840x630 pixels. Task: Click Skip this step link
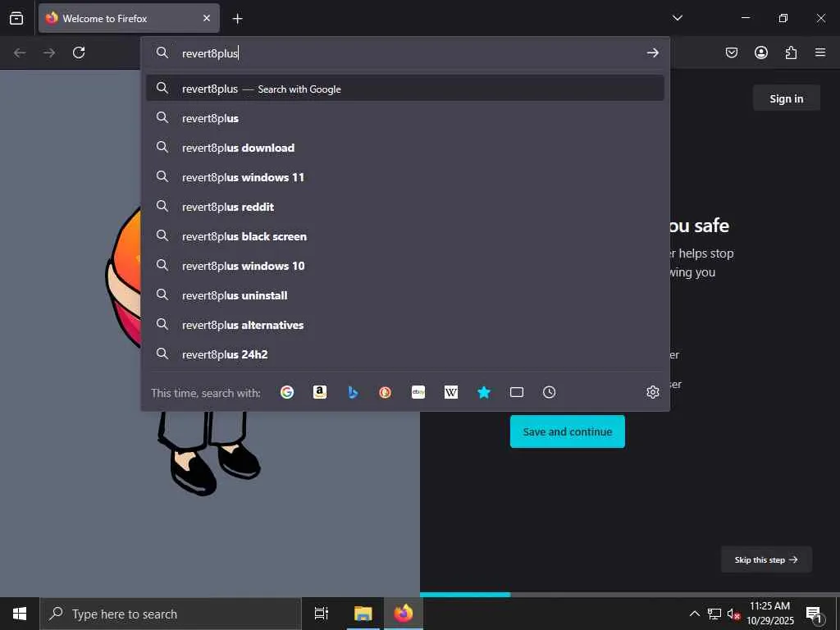[766, 559]
